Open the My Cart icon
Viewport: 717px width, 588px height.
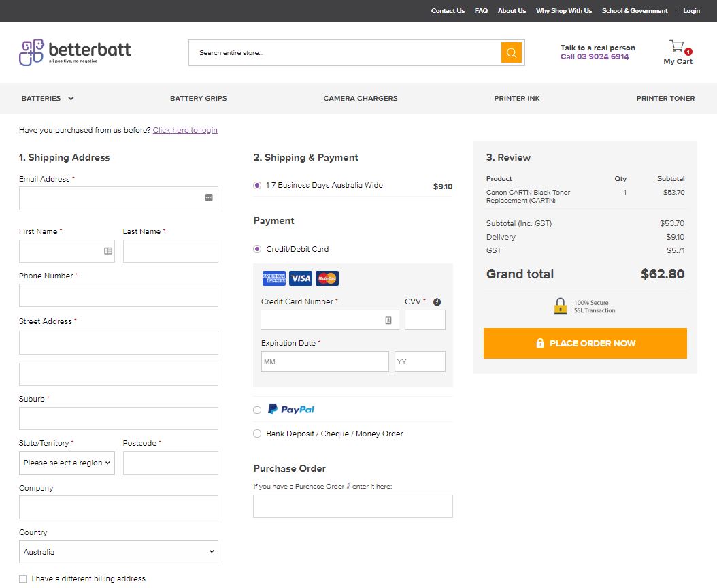coord(677,47)
